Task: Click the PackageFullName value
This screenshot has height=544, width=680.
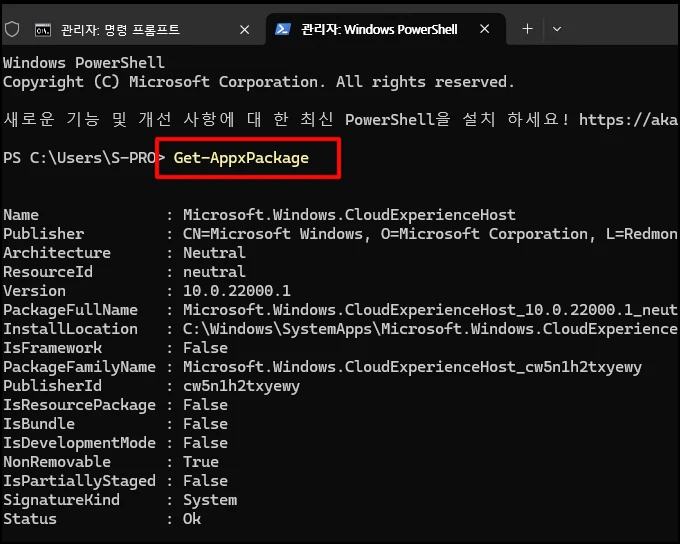Action: (430, 310)
